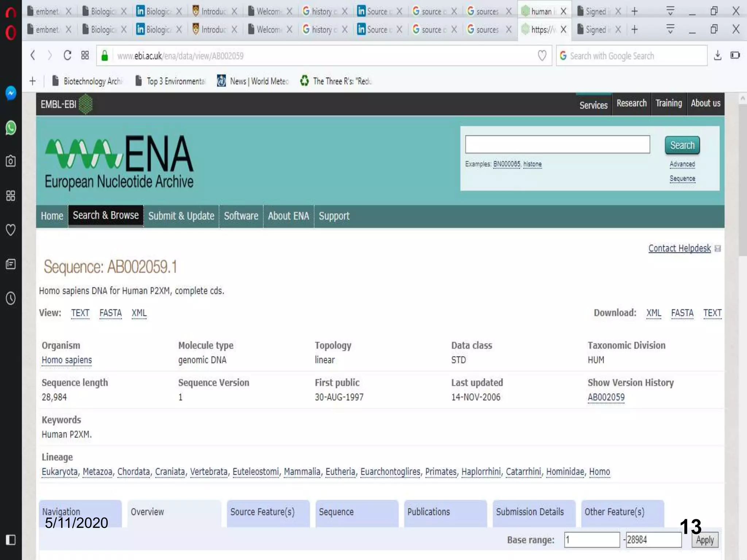Open the tab menu icon beside new tab
Viewport: 747px width, 560px height.
pyautogui.click(x=670, y=29)
